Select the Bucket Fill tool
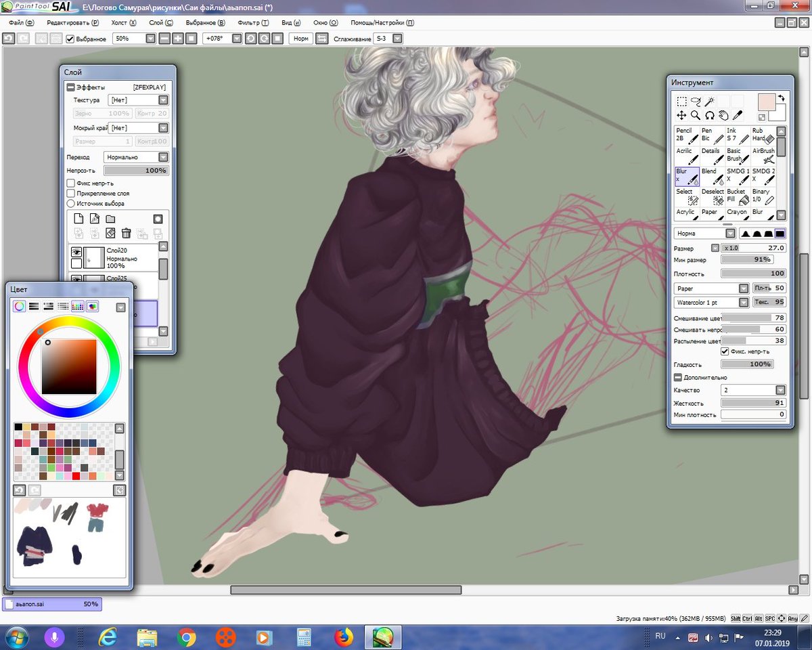This screenshot has width=812, height=650. click(x=738, y=196)
